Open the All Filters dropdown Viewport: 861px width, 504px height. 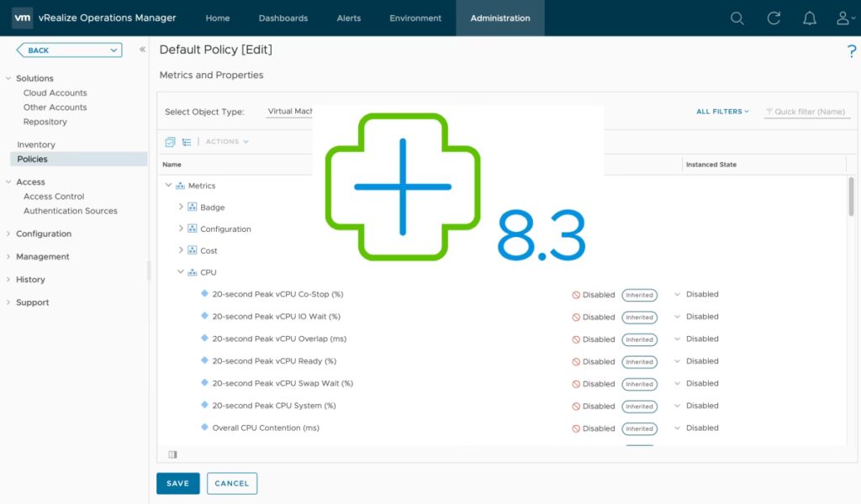722,112
